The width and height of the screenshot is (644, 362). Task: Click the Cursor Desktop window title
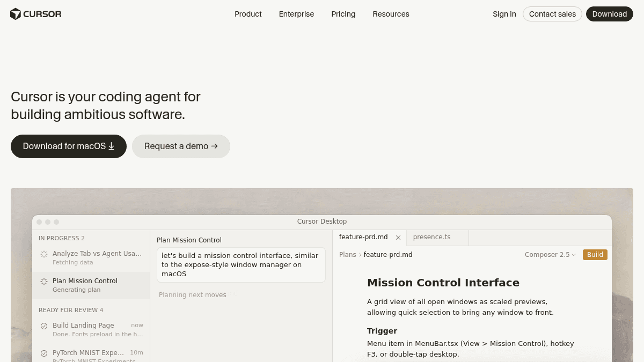tap(322, 221)
